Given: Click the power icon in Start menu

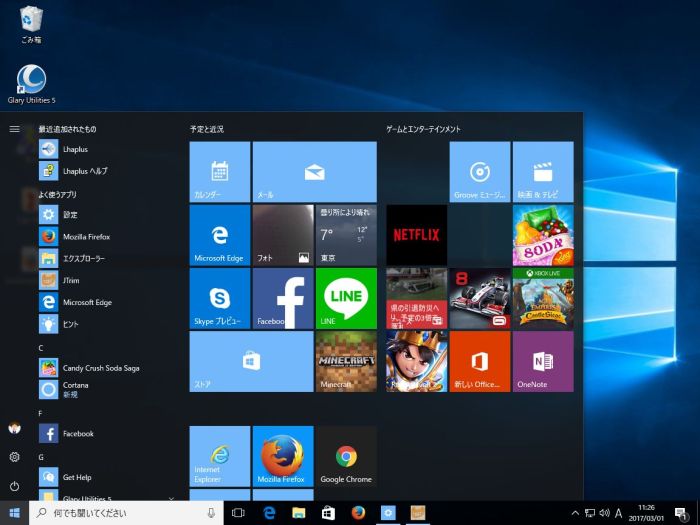Looking at the screenshot, I should pos(14,486).
